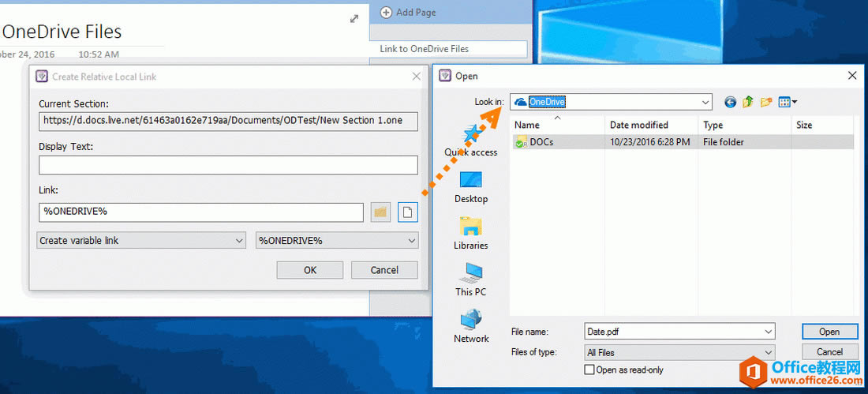Image resolution: width=868 pixels, height=394 pixels.
Task: Select Network in the places bar
Action: click(x=470, y=327)
